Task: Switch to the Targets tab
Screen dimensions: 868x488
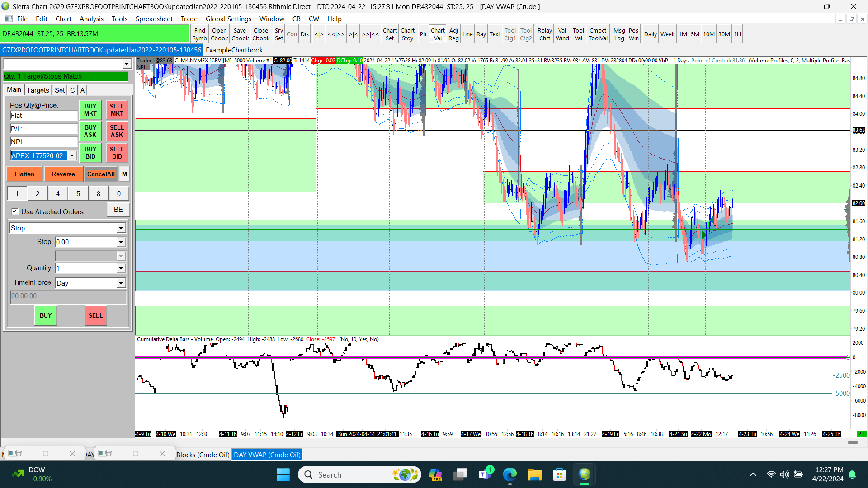Action: [x=38, y=90]
